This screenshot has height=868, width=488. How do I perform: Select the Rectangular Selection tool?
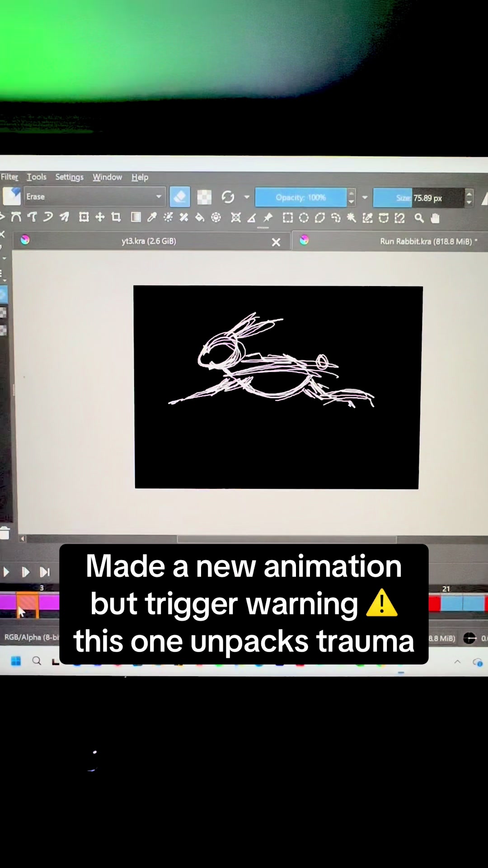(287, 218)
